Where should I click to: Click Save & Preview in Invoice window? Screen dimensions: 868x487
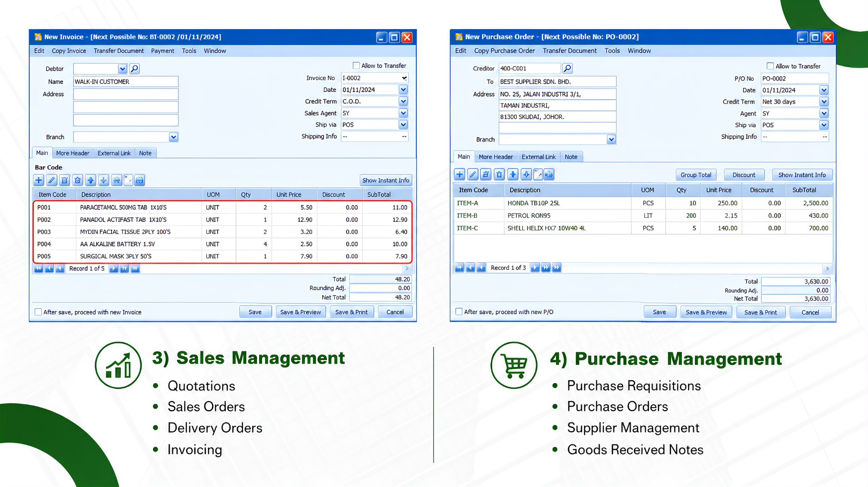pyautogui.click(x=301, y=312)
